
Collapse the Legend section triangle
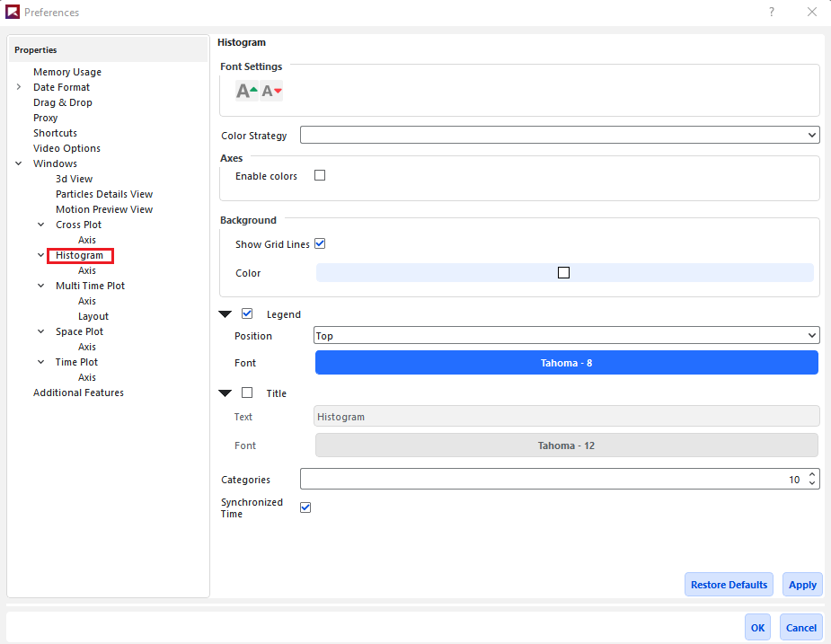[x=225, y=313]
